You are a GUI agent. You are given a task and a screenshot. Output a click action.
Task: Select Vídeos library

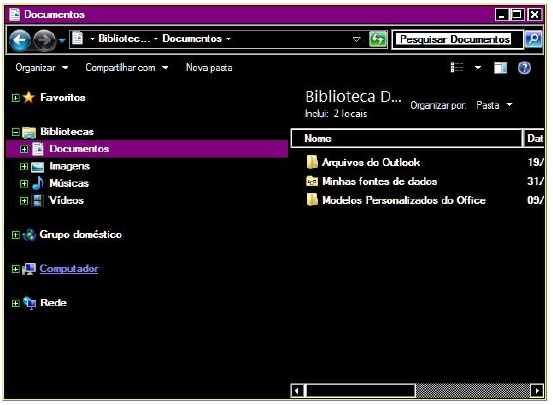(67, 201)
